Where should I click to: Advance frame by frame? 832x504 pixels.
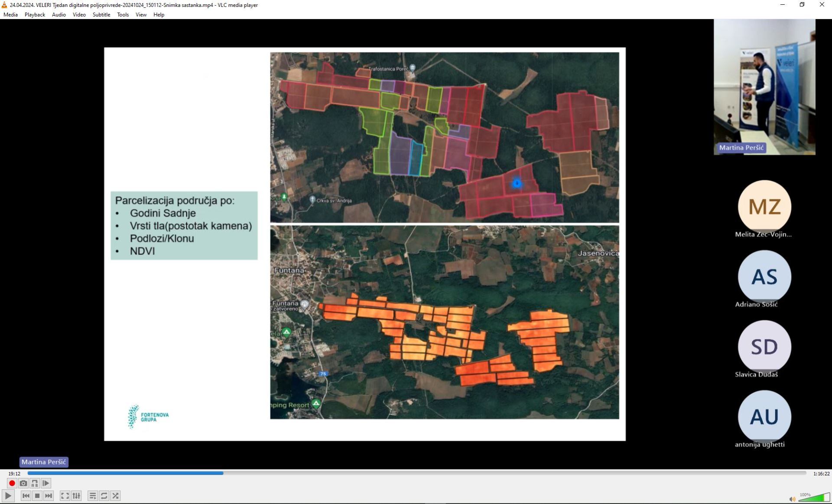(46, 483)
